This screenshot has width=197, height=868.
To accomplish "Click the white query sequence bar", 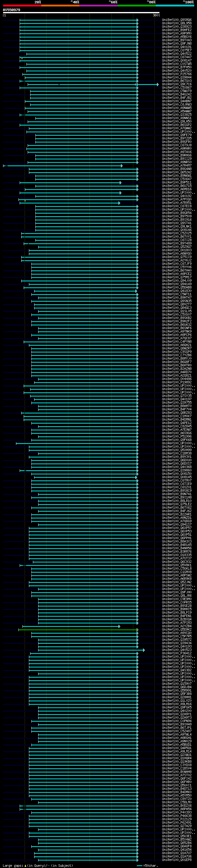I will (81, 13).
